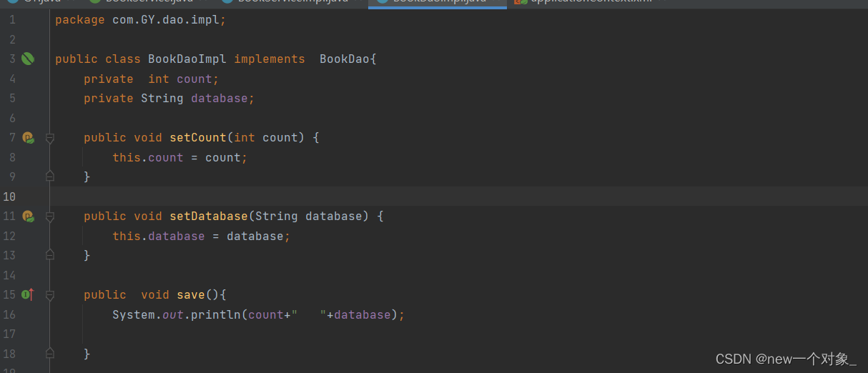Collapse the save method with its fold arrow

point(50,295)
